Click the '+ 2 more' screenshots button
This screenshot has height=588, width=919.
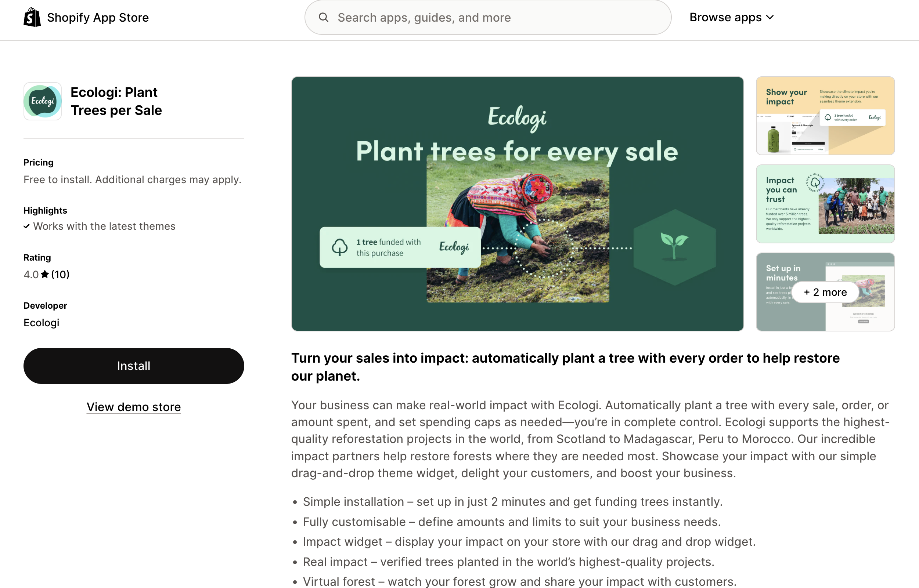825,292
